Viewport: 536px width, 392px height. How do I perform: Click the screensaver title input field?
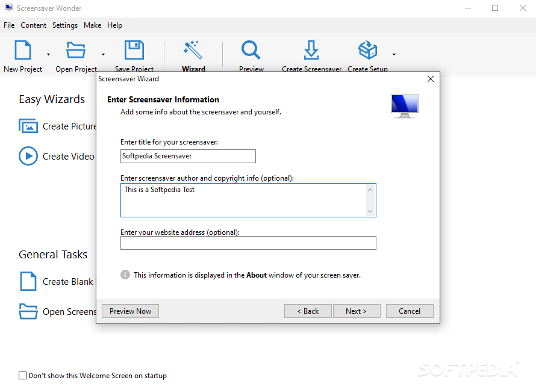[x=188, y=156]
